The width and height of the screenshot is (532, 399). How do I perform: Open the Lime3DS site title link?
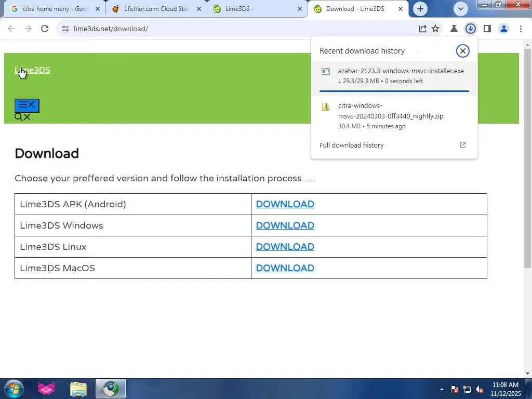[x=33, y=70]
